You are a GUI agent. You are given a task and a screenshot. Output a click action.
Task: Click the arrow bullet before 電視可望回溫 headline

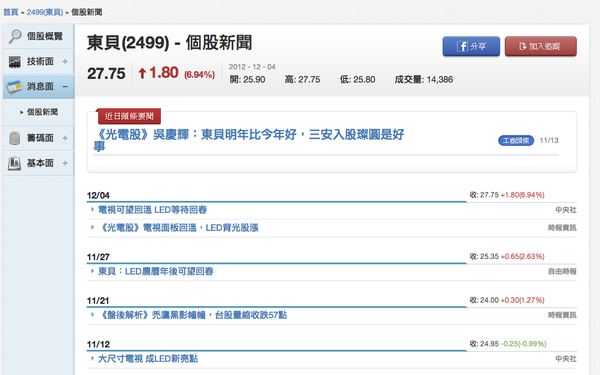[x=92, y=209]
